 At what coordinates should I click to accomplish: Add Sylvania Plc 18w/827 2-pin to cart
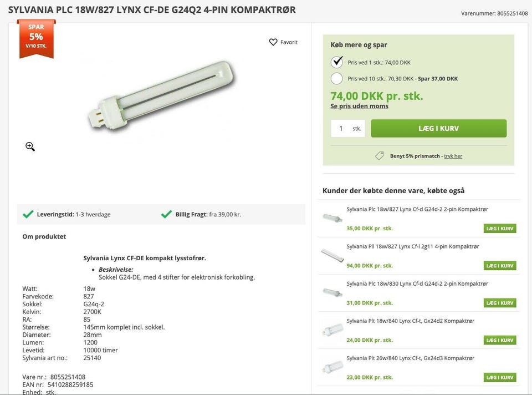pos(500,229)
